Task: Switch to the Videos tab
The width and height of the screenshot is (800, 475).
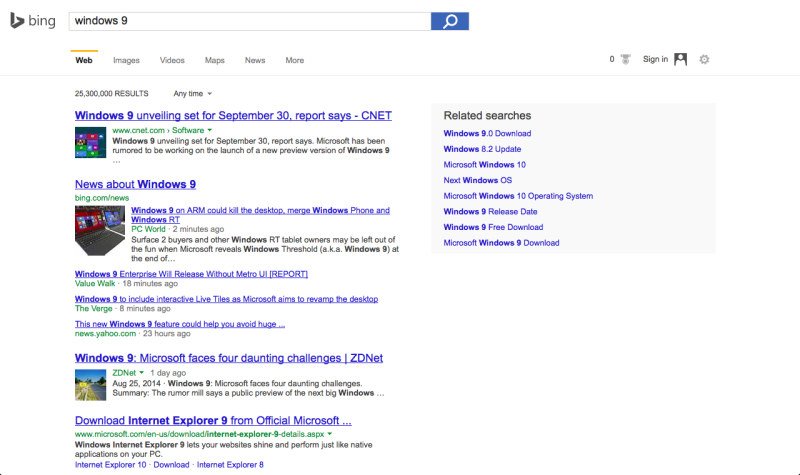Action: 172,60
